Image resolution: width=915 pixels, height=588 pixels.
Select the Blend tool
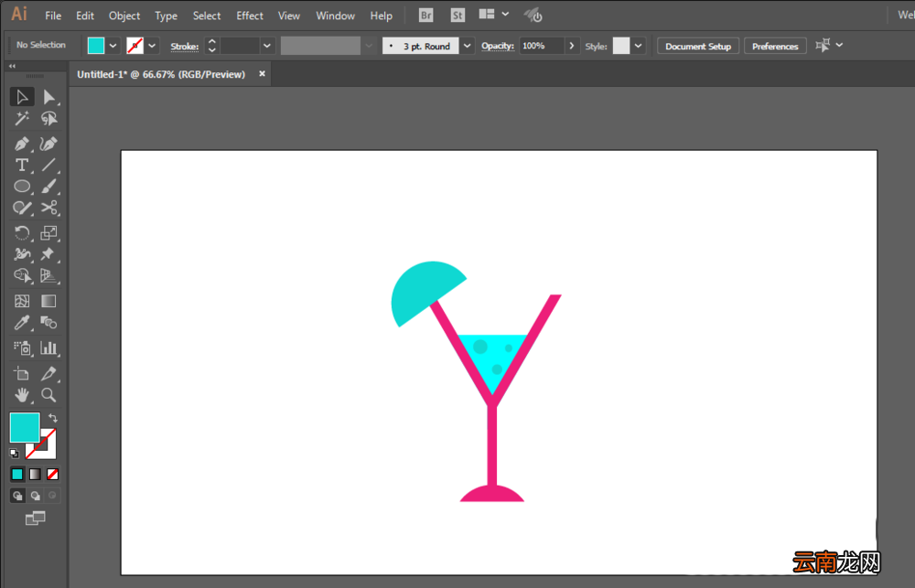click(49, 323)
